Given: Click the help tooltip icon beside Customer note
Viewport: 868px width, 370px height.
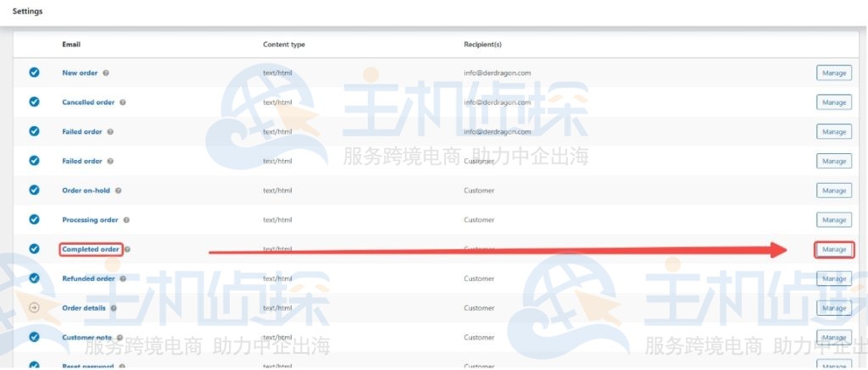Looking at the screenshot, I should click(120, 337).
